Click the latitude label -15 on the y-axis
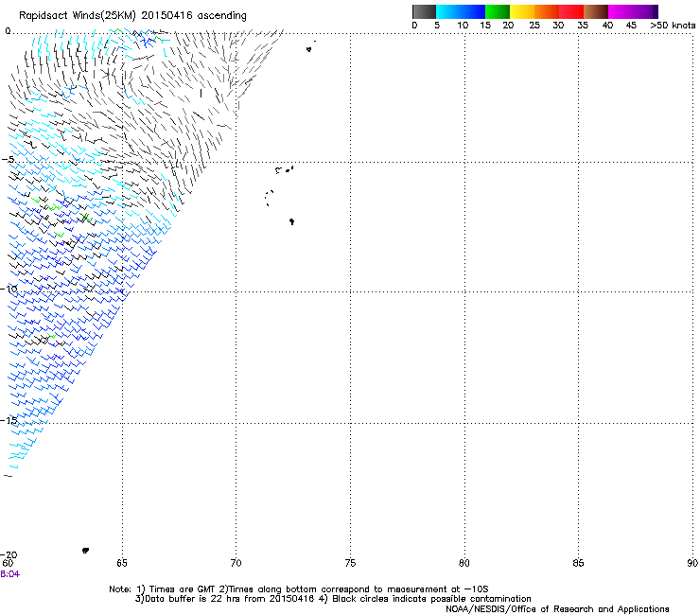Image resolution: width=700 pixels, height=615 pixels. point(9,420)
